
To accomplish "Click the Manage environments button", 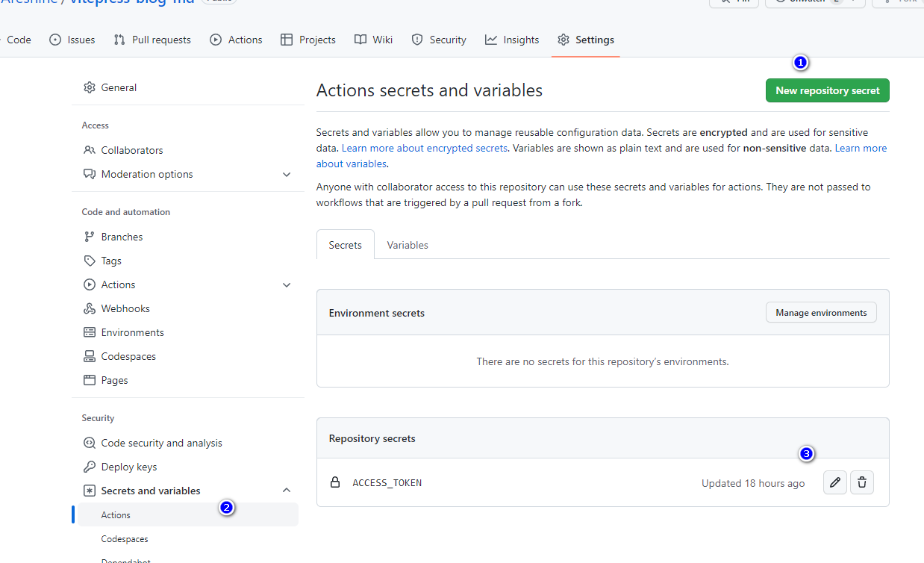I will (821, 313).
